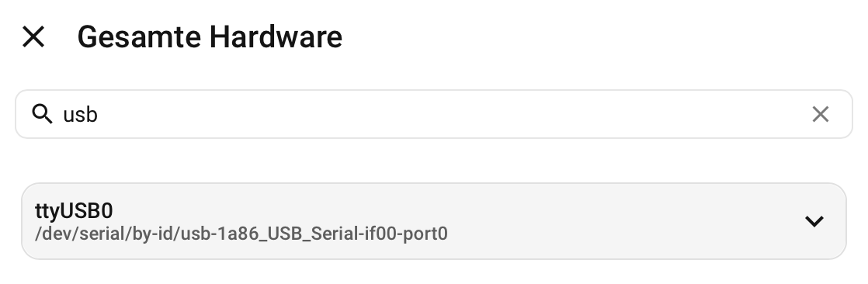Image resolution: width=868 pixels, height=284 pixels.
Task: Click the Gesamte Hardware heading
Action: click(210, 37)
